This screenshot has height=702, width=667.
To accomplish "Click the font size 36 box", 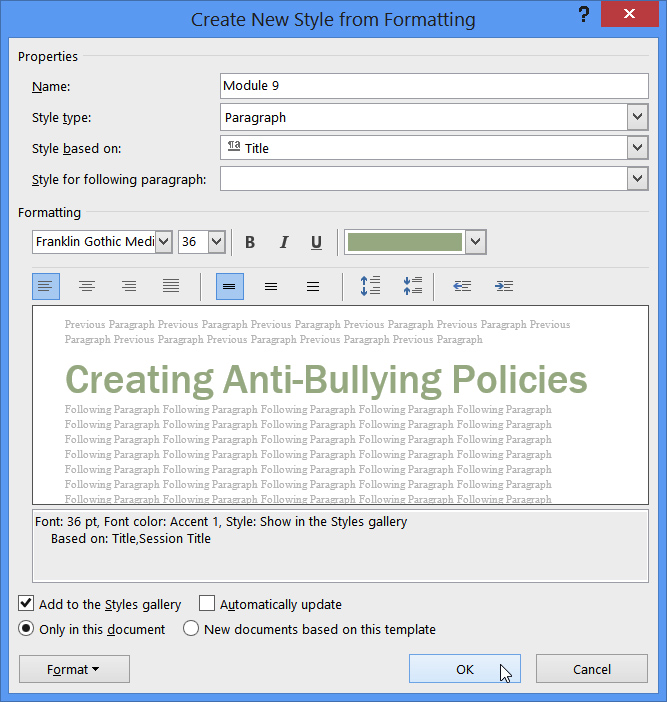I will click(x=193, y=242).
